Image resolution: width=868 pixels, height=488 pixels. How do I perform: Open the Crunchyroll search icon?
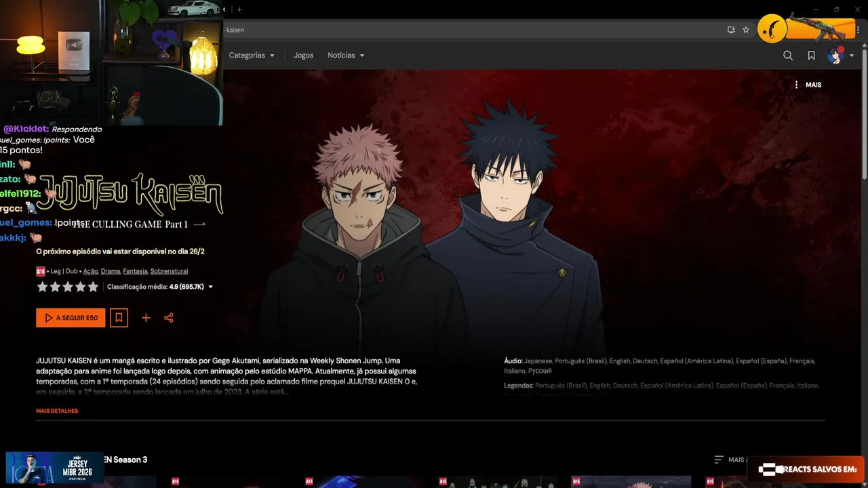pyautogui.click(x=788, y=56)
